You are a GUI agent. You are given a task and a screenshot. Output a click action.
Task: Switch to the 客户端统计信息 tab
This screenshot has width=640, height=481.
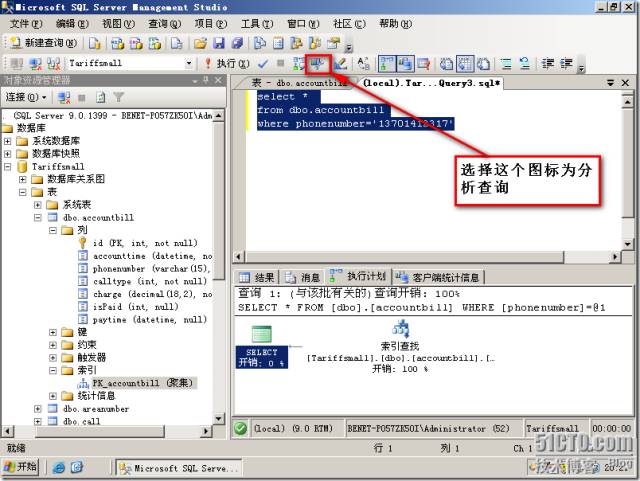[438, 278]
